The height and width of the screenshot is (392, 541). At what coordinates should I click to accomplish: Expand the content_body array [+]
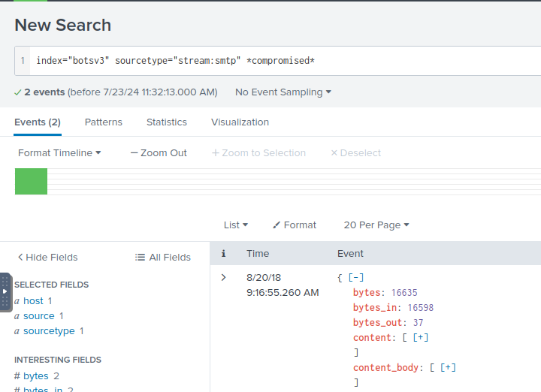[448, 367]
